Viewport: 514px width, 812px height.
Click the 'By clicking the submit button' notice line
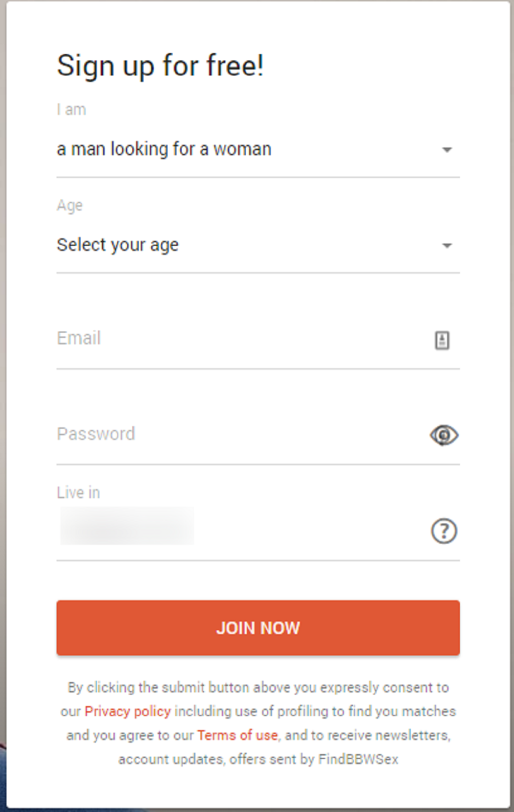coord(258,687)
